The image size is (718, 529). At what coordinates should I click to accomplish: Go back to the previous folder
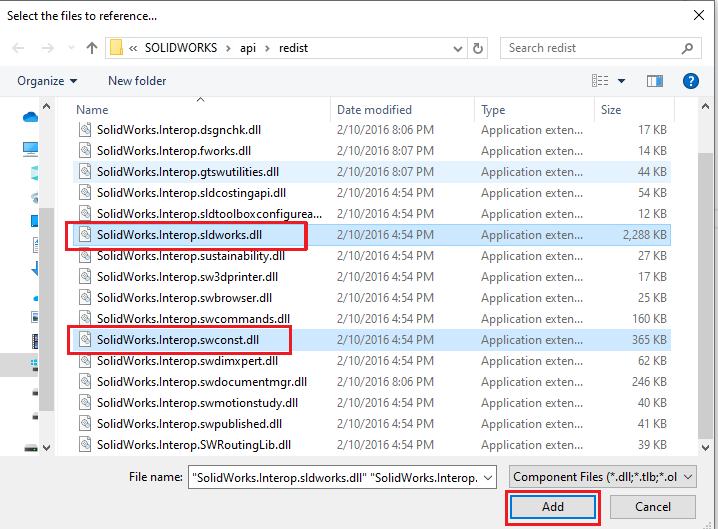[x=18, y=48]
